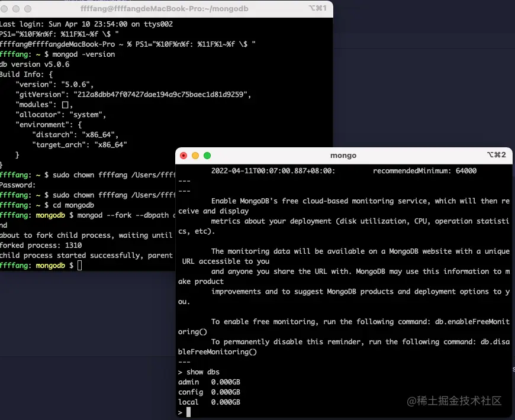The height and width of the screenshot is (420, 515).
Task: Click the mongo shell prompt cursor
Action: (188, 412)
